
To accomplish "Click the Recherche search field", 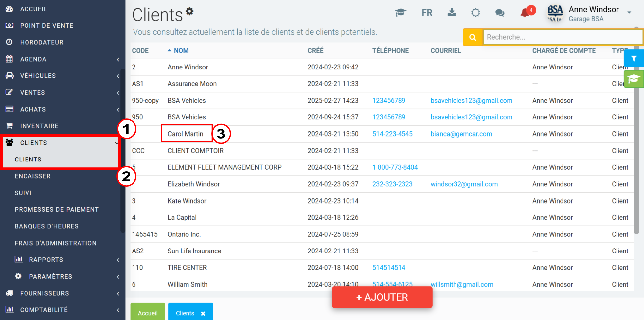I will (563, 37).
